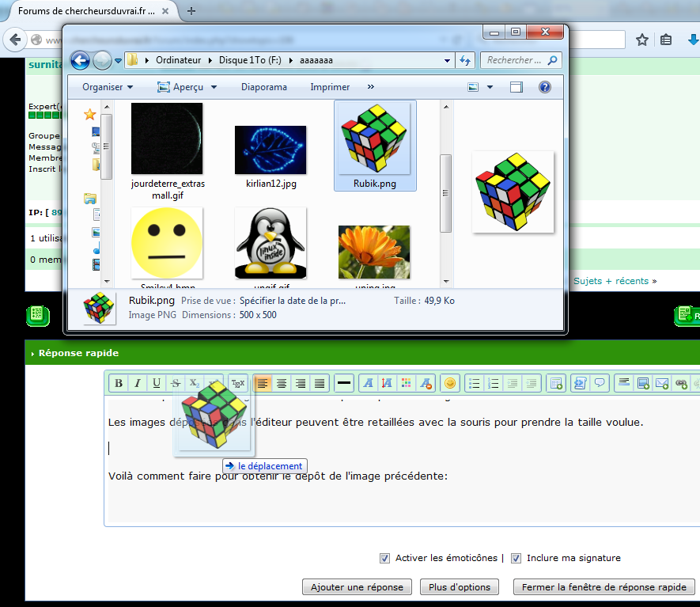Collapse the Réponse rapide panel
This screenshot has height=607, width=700.
32,353
